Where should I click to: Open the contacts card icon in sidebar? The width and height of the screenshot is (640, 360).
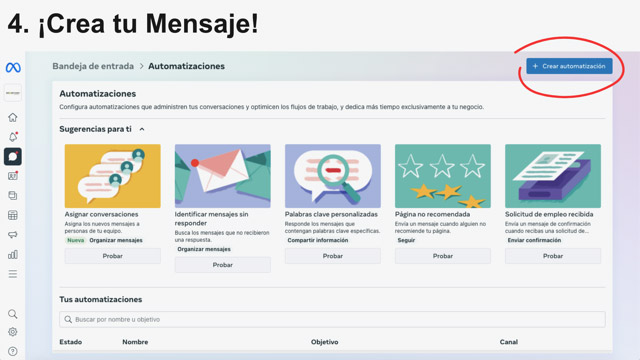[x=13, y=176]
